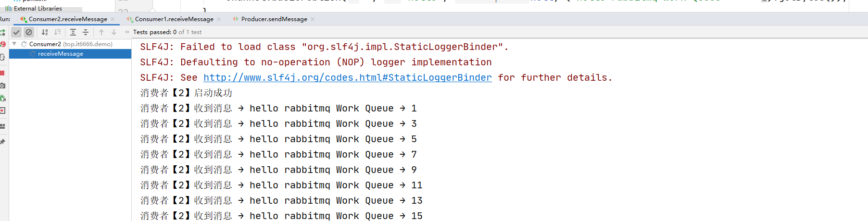Close the Consumer2.receiveMessage tab
The height and width of the screenshot is (221, 868).
(x=113, y=19)
